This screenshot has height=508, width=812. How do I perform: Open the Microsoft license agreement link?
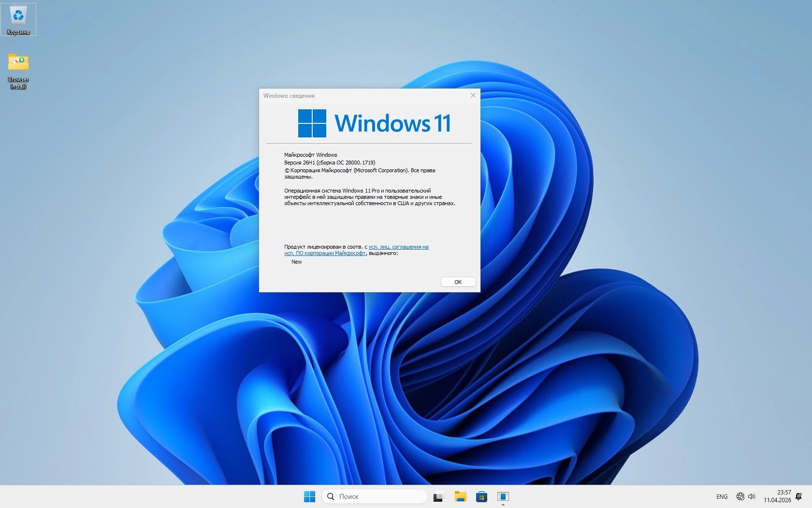click(x=398, y=247)
